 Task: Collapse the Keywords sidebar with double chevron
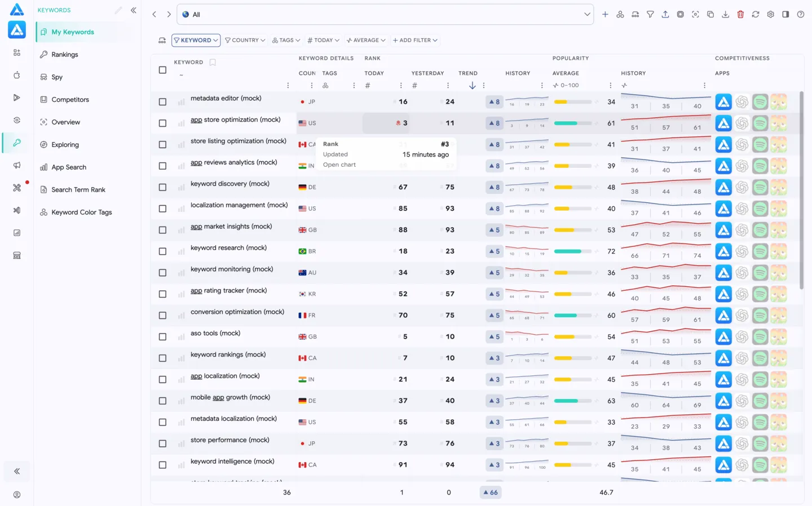pos(134,10)
